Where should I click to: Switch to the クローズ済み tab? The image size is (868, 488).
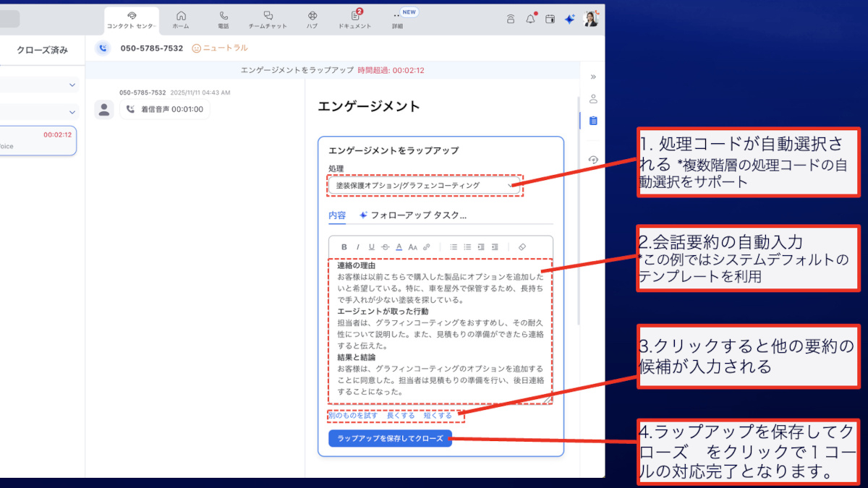tap(42, 50)
